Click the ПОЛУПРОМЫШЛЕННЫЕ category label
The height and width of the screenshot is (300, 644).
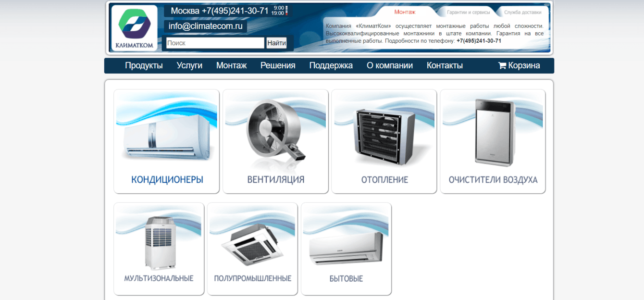[253, 278]
